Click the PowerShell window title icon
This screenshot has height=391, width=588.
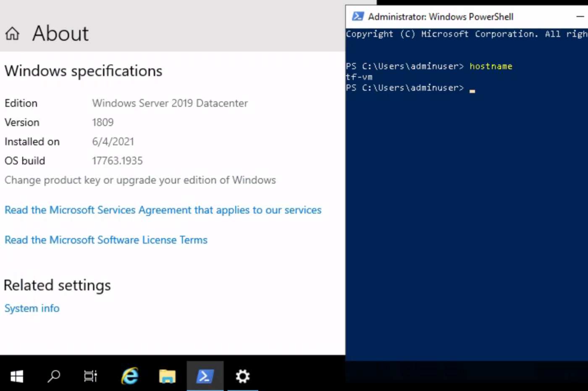point(358,16)
